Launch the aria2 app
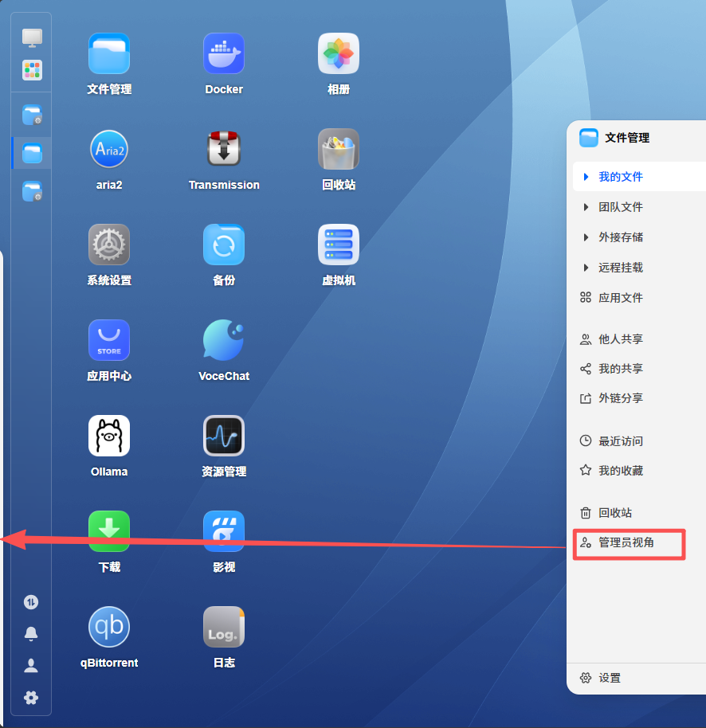This screenshot has height=728, width=706. point(109,149)
